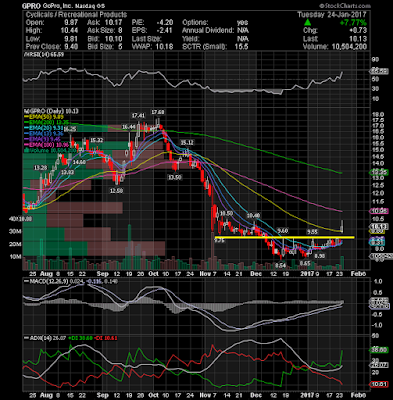Expand the MACD(12,26,9) indicator label
Image resolution: width=393 pixels, height=400 pixels.
[46, 281]
